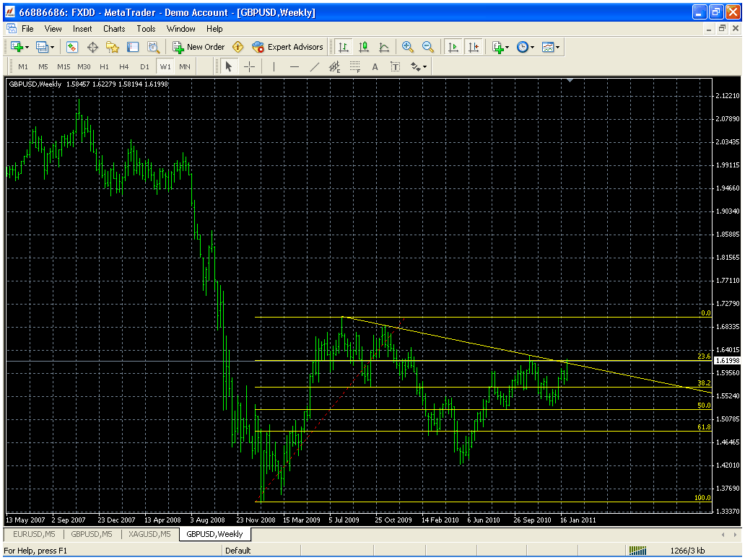Draw a vertical line tool
Image resolution: width=745 pixels, height=560 pixels.
click(274, 67)
